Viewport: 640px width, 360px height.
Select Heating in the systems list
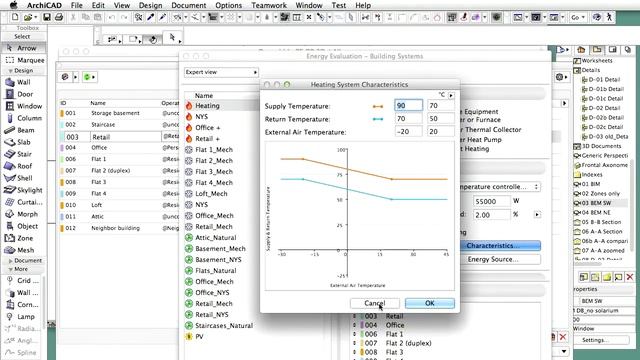tap(222, 106)
